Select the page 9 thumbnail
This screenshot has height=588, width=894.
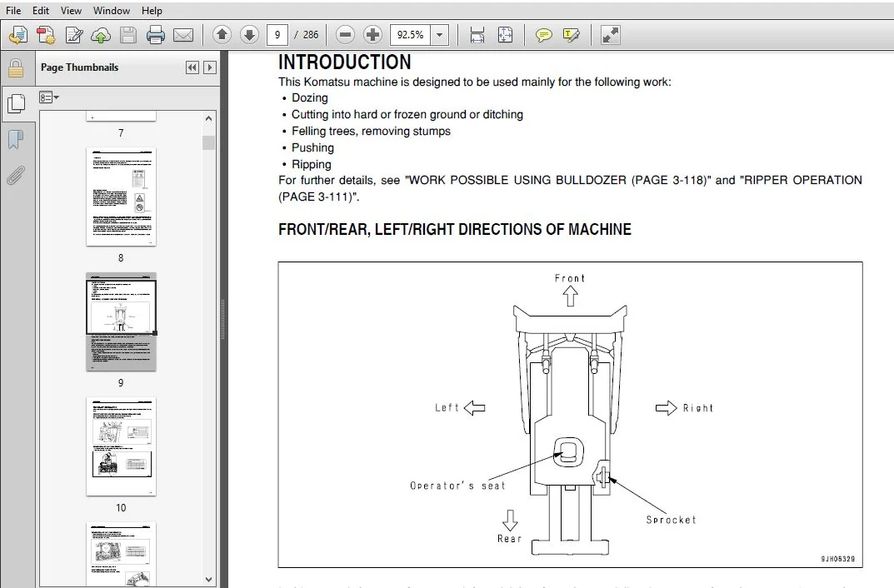click(121, 322)
